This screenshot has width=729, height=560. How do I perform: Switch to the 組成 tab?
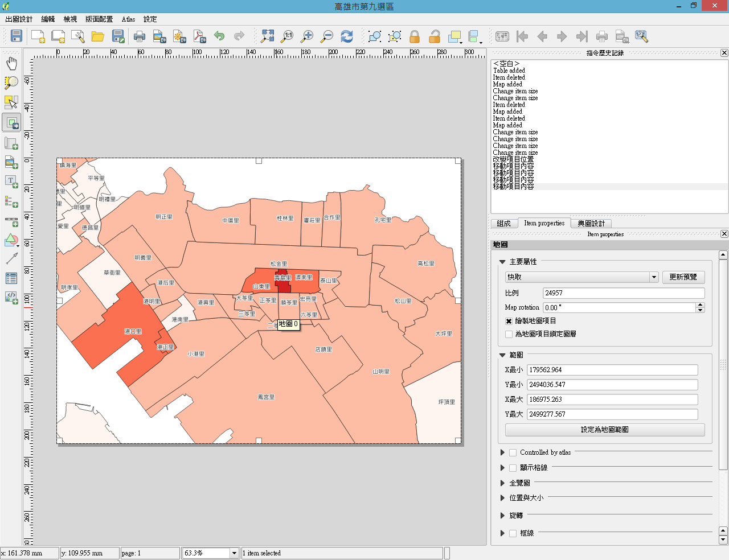coord(503,224)
